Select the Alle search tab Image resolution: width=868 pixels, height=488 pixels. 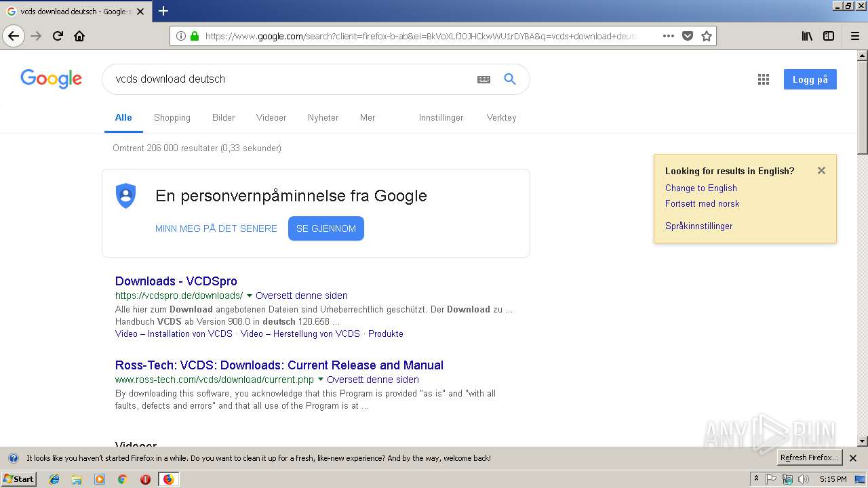[x=123, y=117]
